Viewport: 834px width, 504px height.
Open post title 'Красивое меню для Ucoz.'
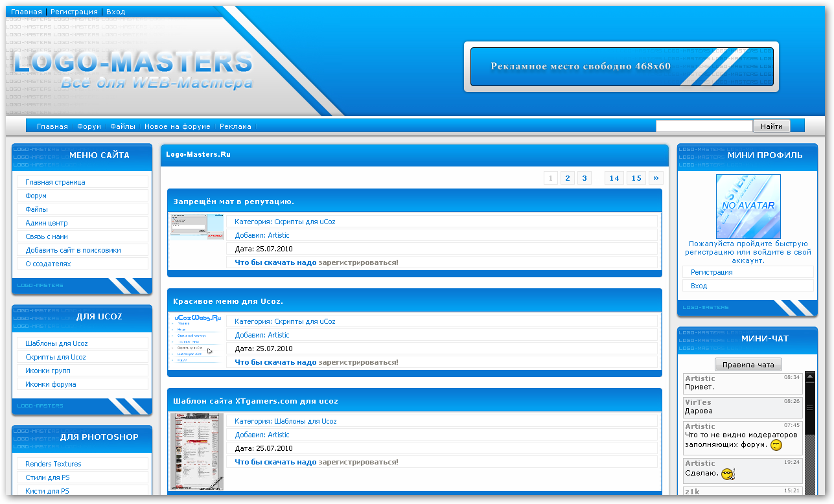[x=228, y=301]
